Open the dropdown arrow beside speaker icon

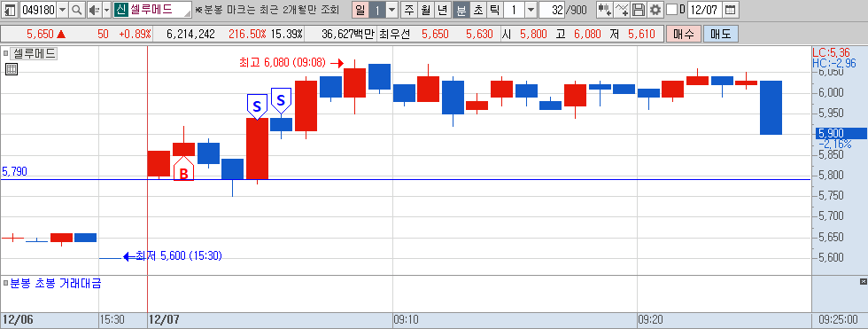pyautogui.click(x=106, y=10)
